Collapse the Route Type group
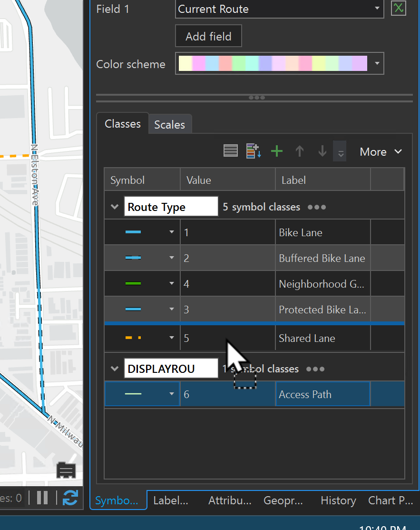Viewport: 420px width, 530px height. pos(114,207)
